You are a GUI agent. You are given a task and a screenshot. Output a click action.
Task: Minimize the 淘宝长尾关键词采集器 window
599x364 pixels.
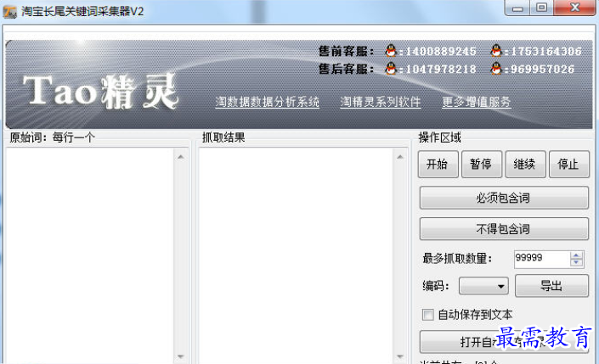coord(517,8)
